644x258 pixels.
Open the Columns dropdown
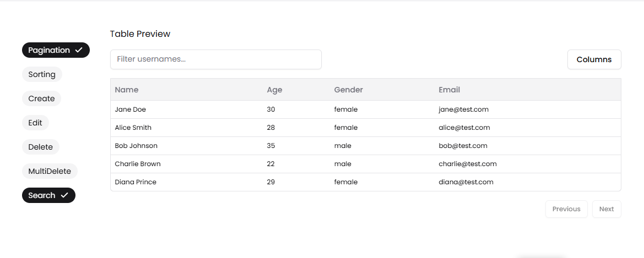click(594, 59)
